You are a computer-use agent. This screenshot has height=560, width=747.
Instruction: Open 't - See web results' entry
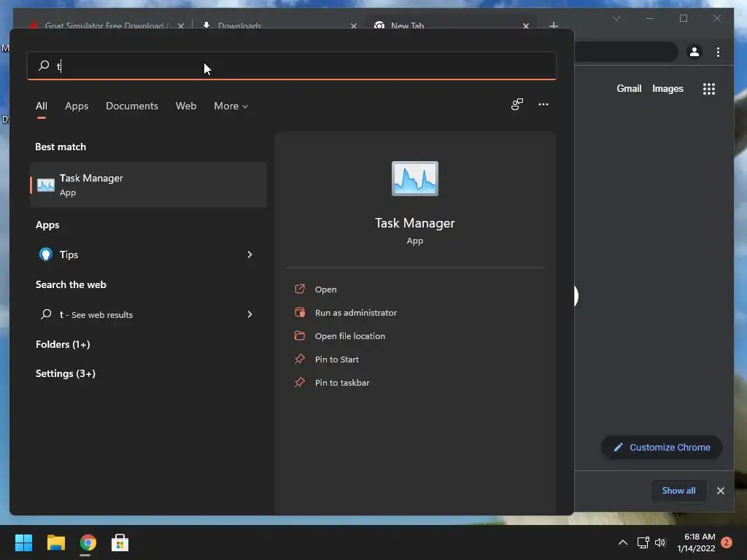tap(148, 314)
